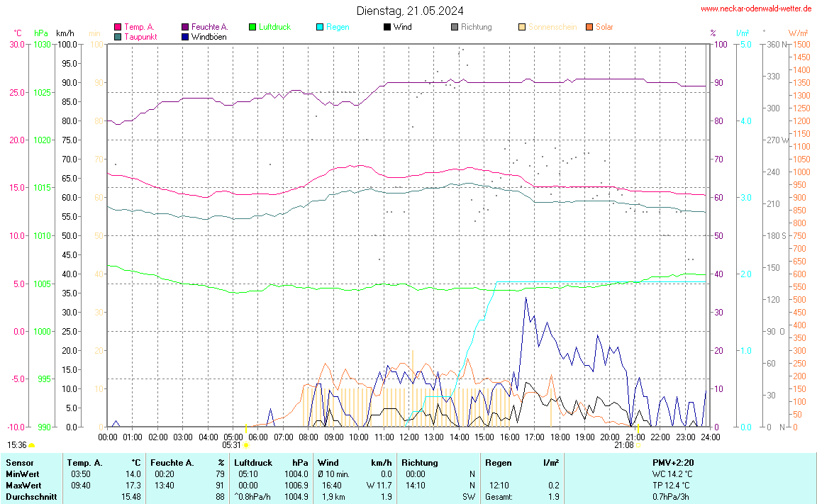Select the dark blue Windböen legend swatch

tap(185, 36)
